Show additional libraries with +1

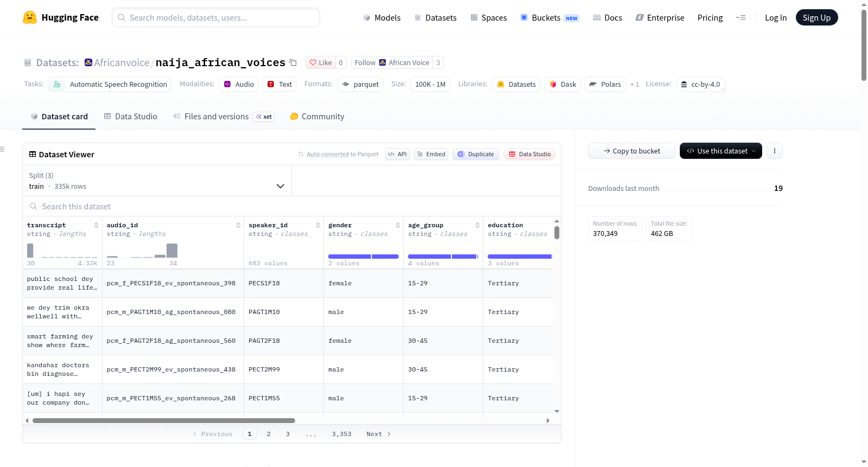coord(635,84)
